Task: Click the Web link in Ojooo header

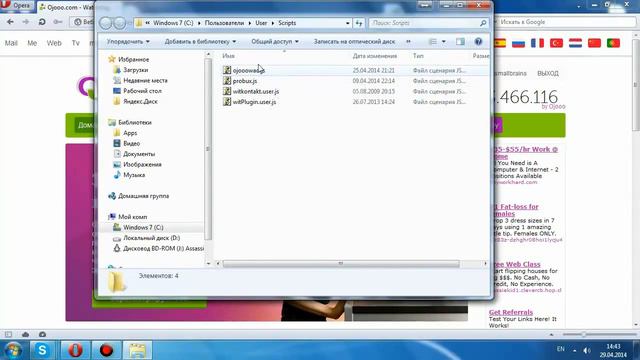Action: click(x=54, y=43)
